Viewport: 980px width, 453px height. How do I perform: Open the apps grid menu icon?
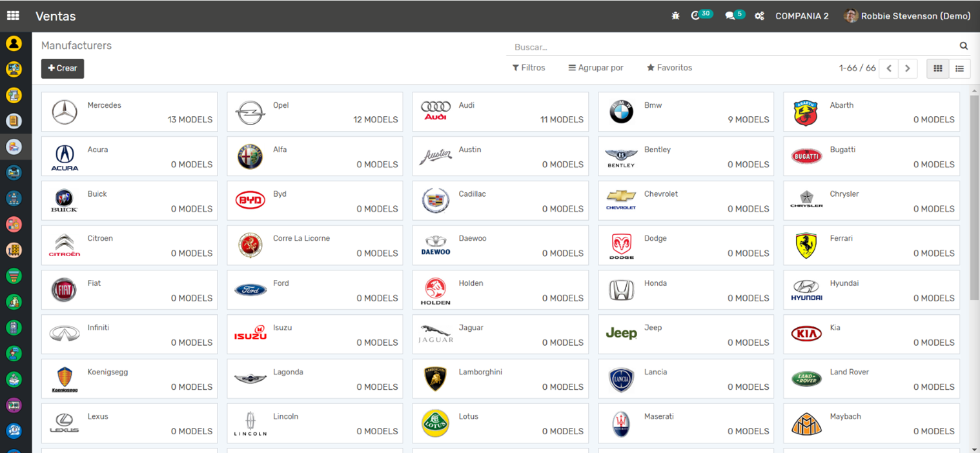point(13,15)
